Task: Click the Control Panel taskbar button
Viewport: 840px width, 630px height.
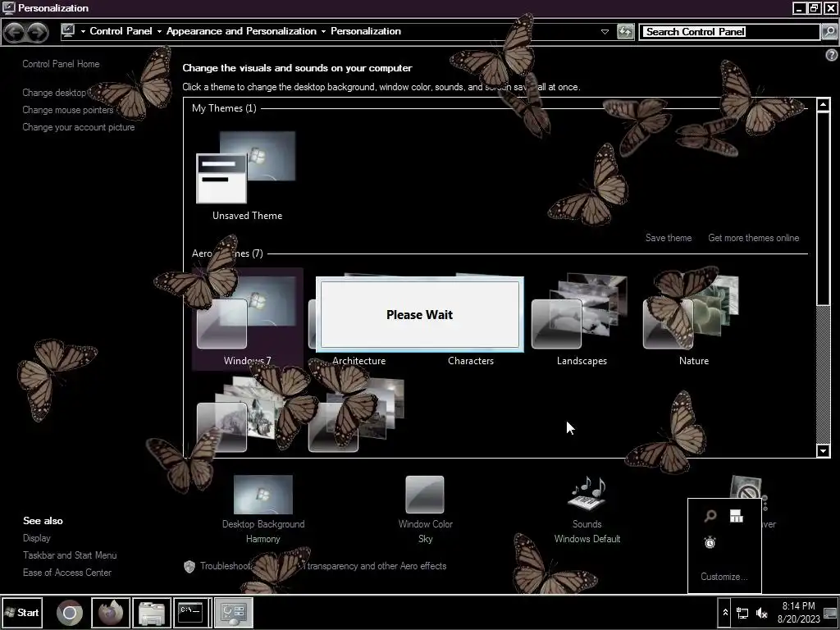Action: 234,612
